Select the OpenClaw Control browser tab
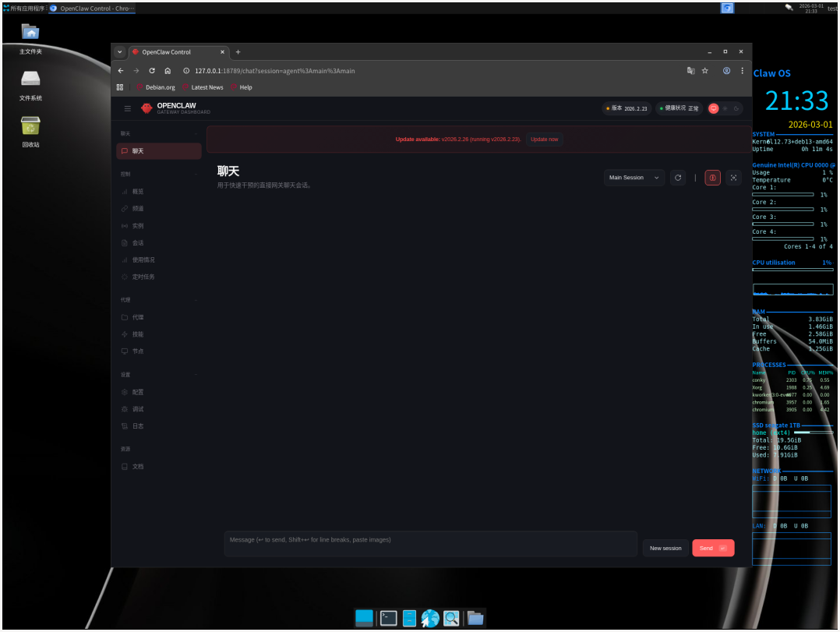This screenshot has width=840, height=632. pyautogui.click(x=179, y=52)
